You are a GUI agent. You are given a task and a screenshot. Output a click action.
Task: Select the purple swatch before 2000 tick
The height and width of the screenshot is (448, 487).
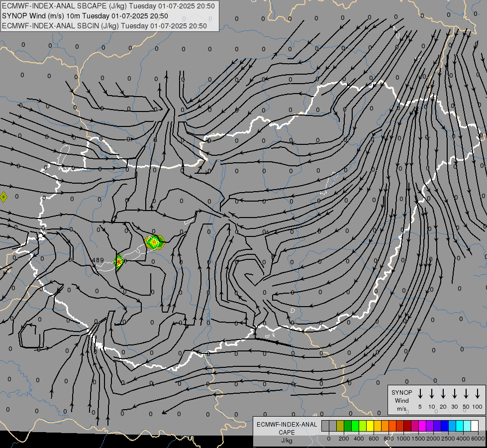pos(429,426)
